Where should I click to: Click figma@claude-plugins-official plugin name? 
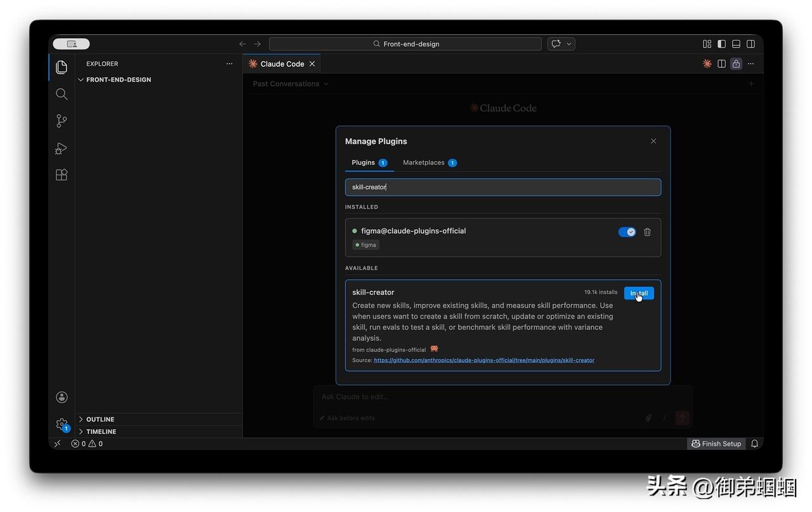coord(414,231)
